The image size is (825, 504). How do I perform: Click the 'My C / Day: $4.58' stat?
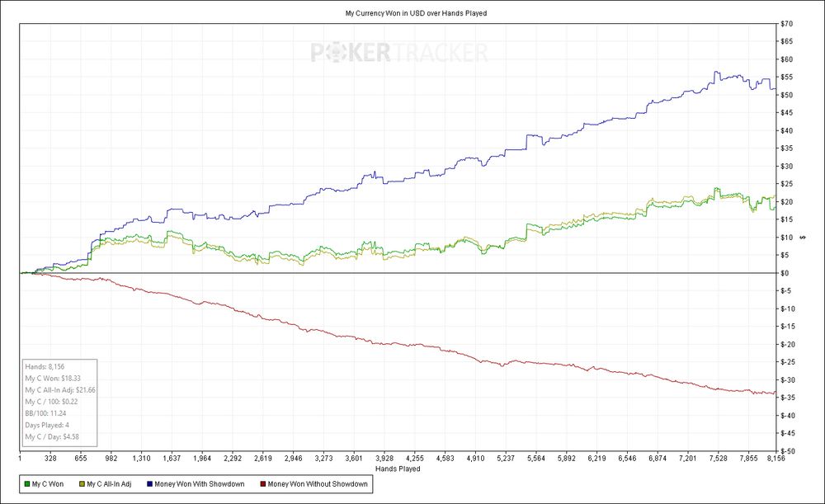tap(52, 437)
